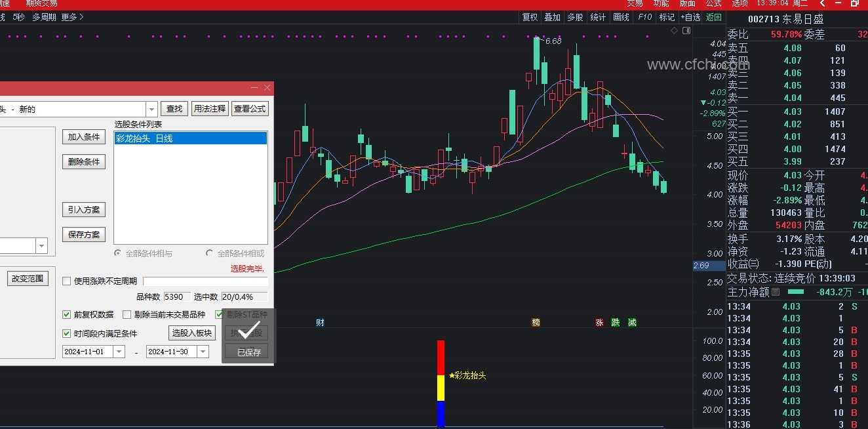Click 返回 to go back
This screenshot has width=868, height=429.
click(x=714, y=17)
